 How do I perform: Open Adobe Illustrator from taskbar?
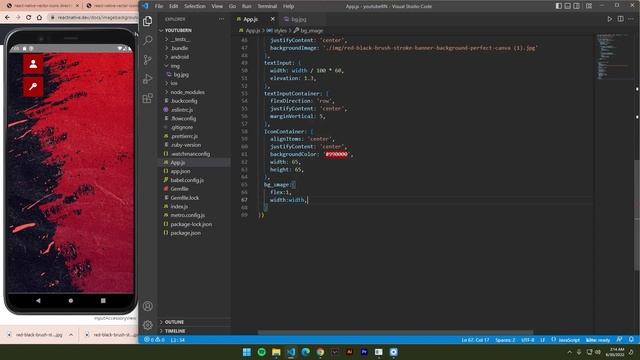(349, 352)
